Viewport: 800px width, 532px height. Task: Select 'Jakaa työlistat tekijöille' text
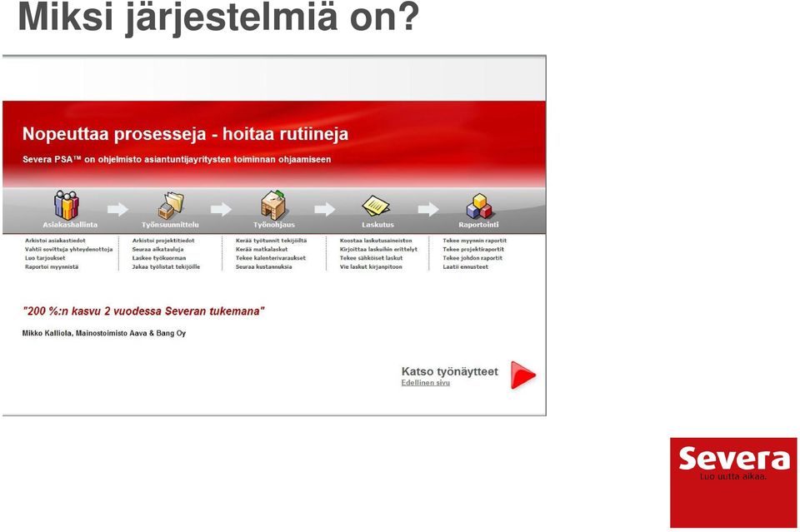click(x=166, y=266)
